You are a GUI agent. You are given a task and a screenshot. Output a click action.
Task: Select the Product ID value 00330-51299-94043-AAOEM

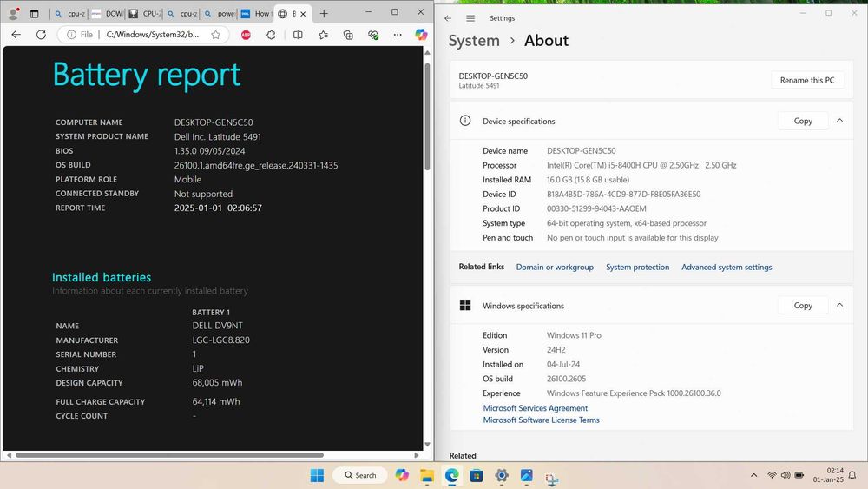coord(596,208)
